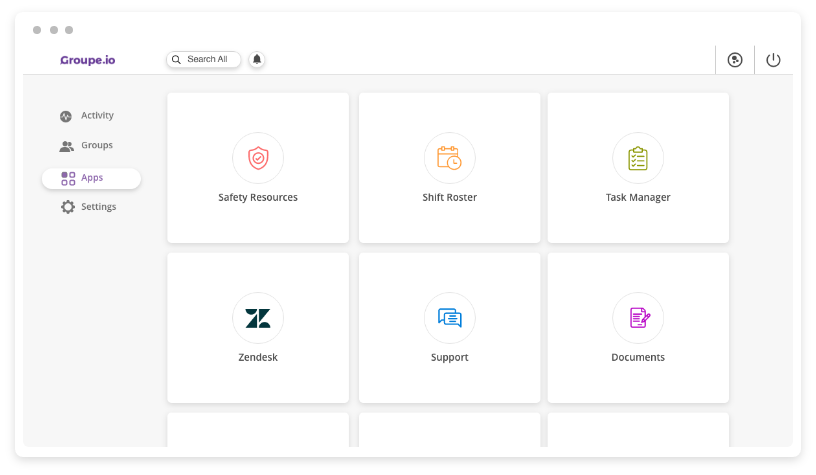Click the Activity pulse icon in sidebar

pyautogui.click(x=66, y=116)
